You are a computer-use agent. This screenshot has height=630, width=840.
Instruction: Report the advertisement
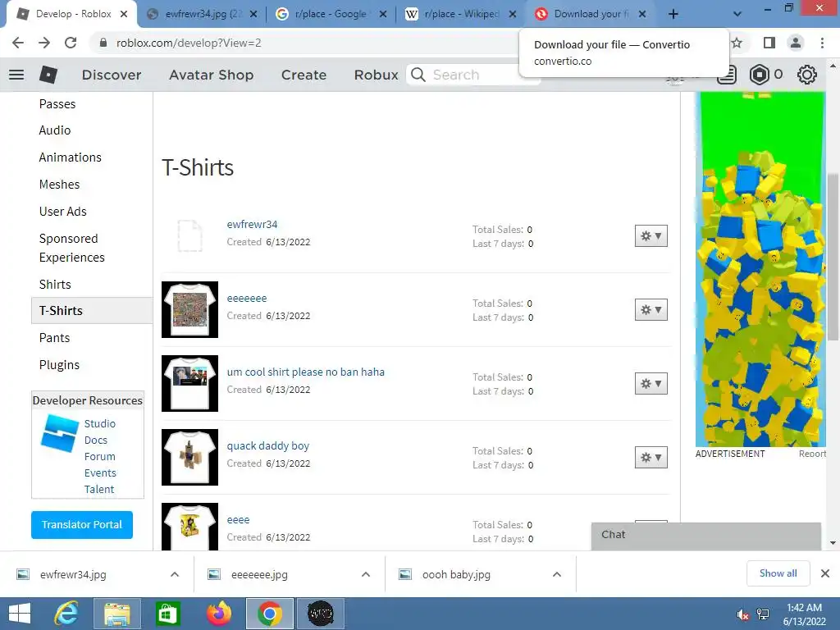point(813,454)
